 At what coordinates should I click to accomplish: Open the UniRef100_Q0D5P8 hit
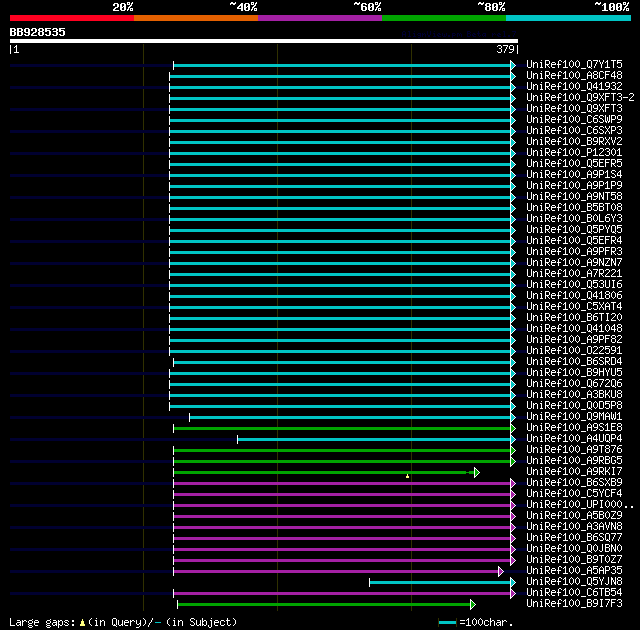(574, 406)
